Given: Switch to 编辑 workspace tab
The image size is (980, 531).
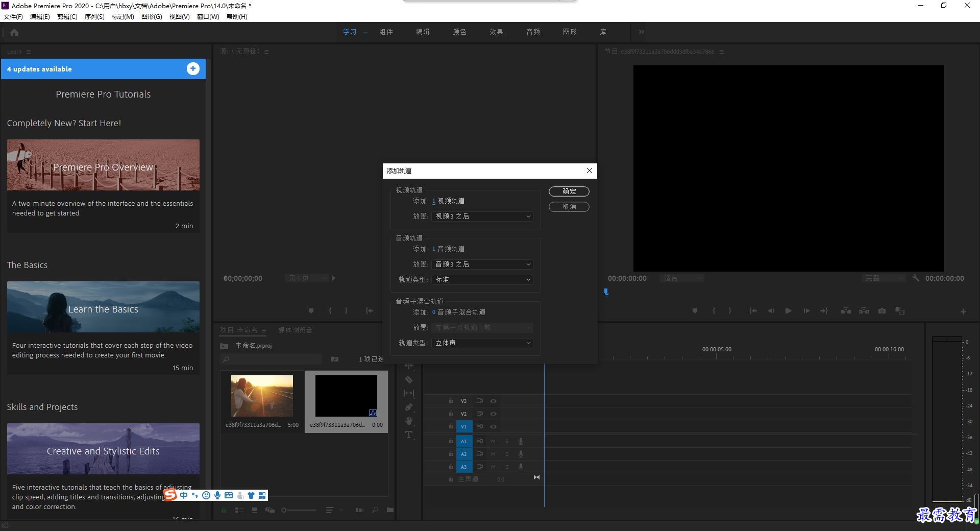Looking at the screenshot, I should click(423, 32).
